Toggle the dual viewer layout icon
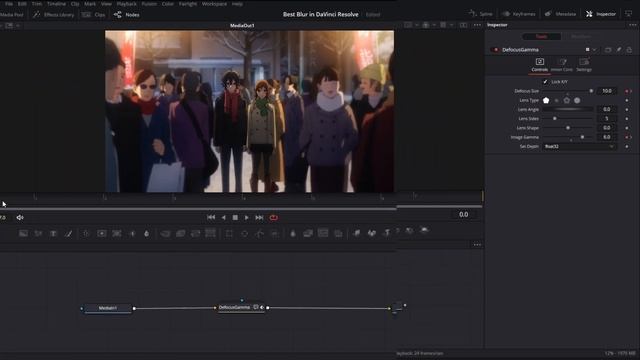 tap(463, 25)
